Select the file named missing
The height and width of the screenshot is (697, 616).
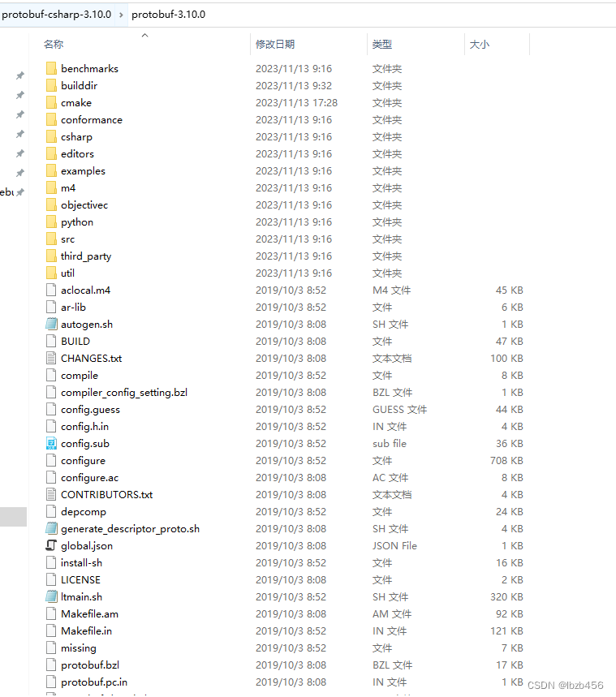78,648
